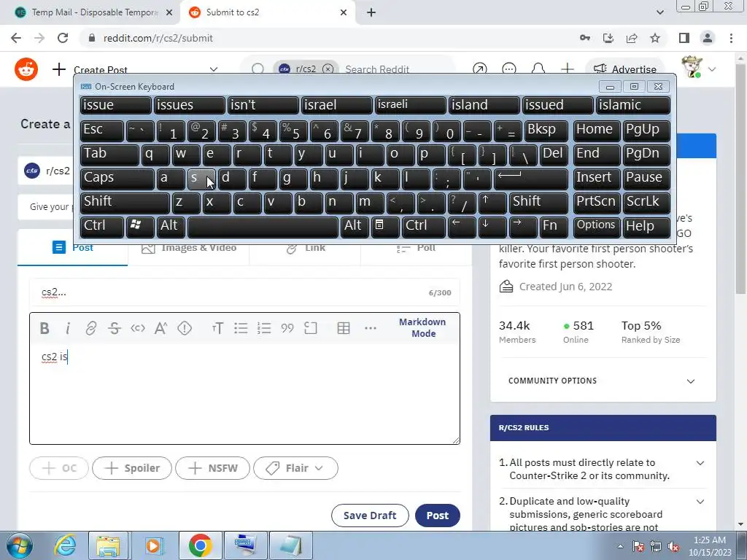Open On-Screen Keyboard Options key

tap(595, 227)
